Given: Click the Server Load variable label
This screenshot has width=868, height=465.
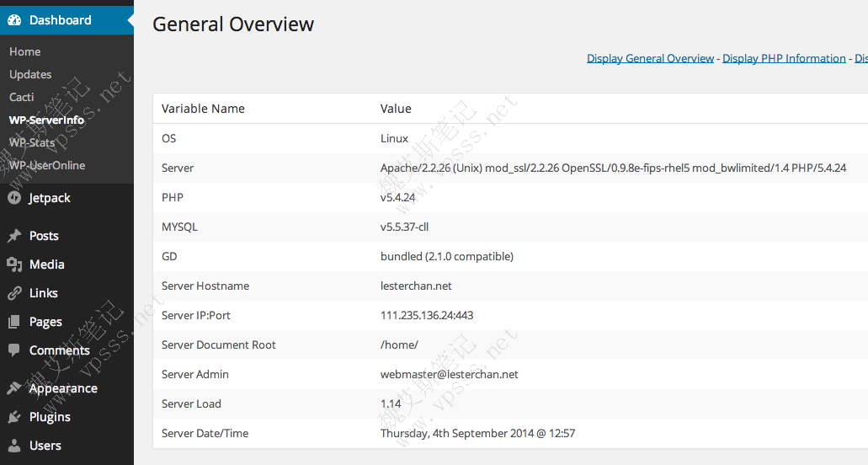Looking at the screenshot, I should (191, 404).
